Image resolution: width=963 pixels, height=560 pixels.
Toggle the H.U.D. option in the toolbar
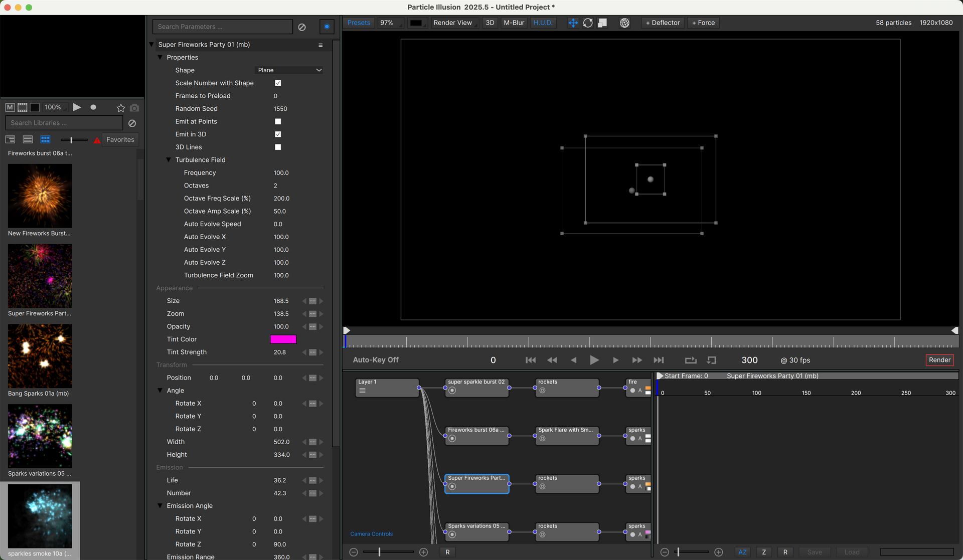543,23
